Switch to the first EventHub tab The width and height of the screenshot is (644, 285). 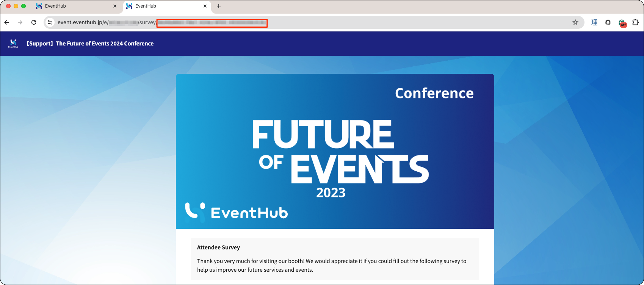(x=76, y=6)
